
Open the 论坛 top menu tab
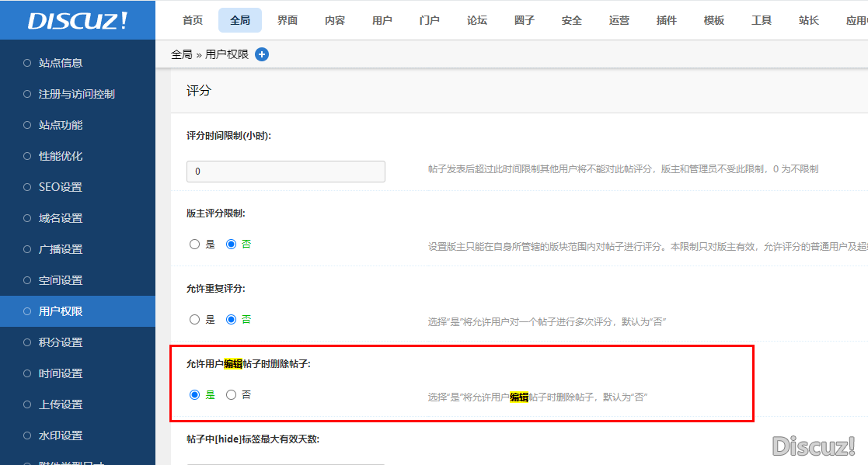coord(477,20)
